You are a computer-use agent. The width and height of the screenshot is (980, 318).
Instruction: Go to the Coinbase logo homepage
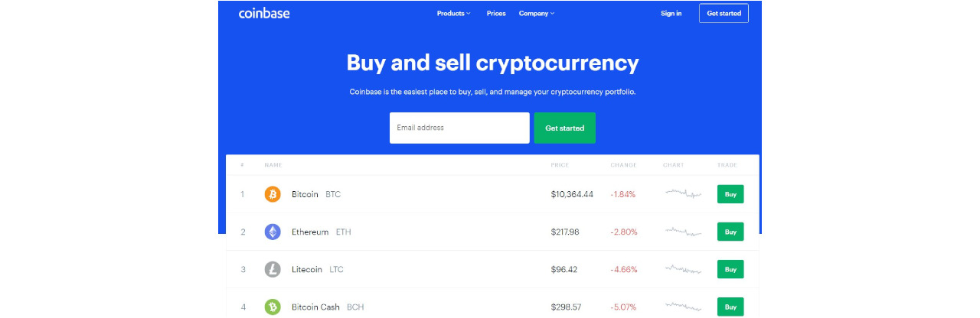coord(264,13)
